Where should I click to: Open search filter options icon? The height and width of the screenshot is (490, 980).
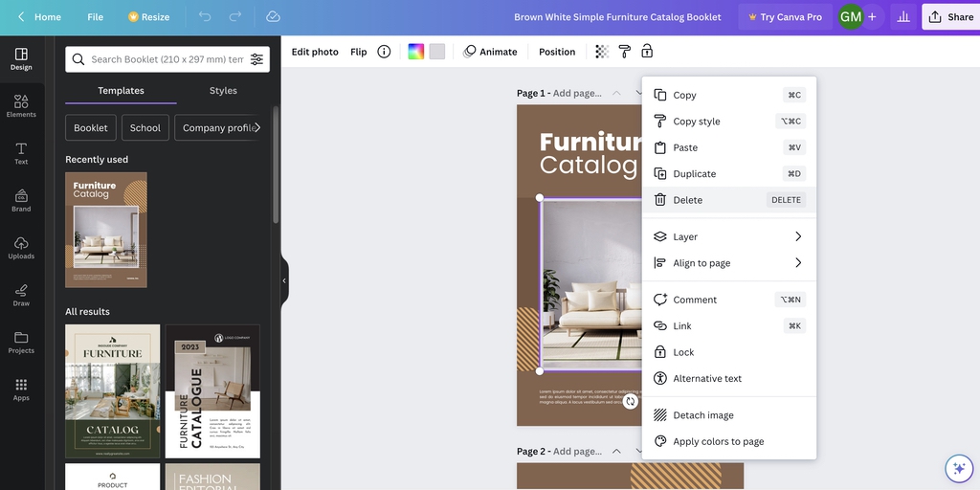(256, 59)
